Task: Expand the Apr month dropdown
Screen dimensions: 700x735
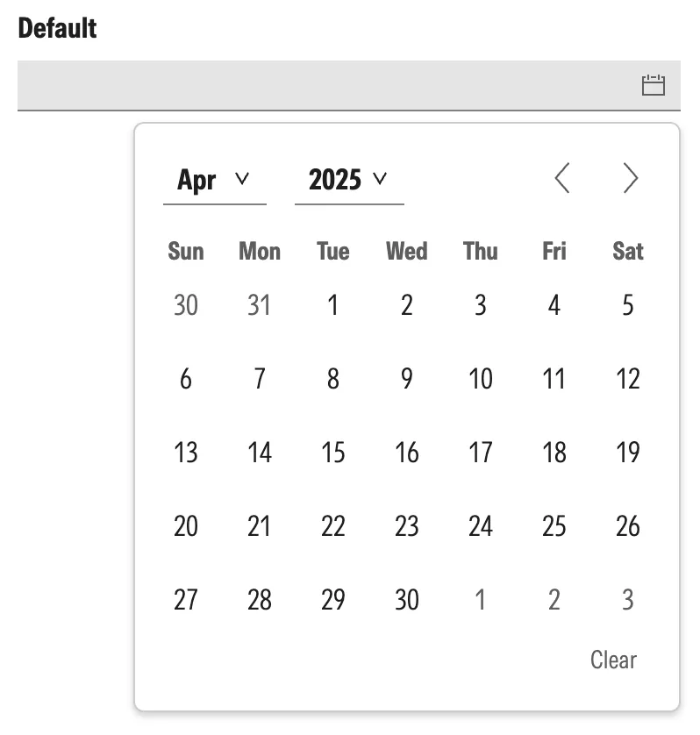Action: click(215, 181)
